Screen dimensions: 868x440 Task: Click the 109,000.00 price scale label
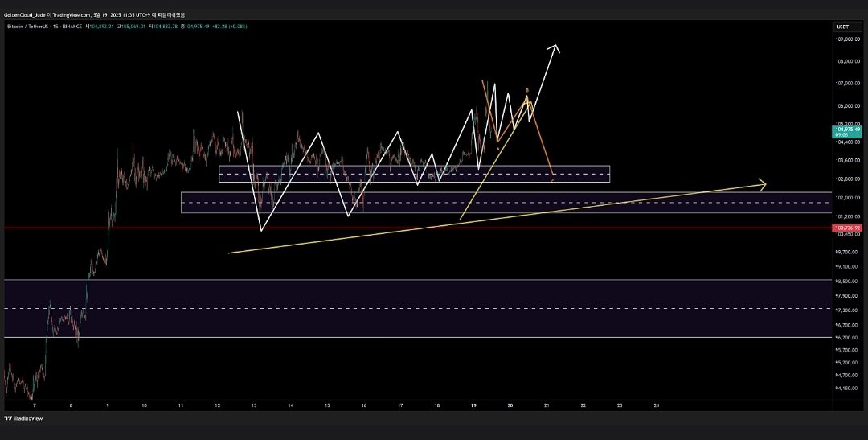846,39
